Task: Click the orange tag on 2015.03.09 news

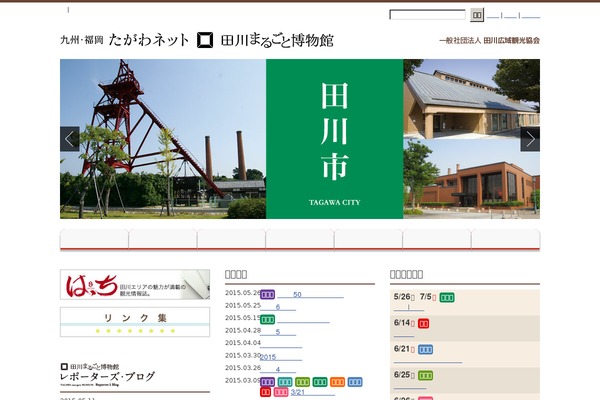Action: [337, 382]
